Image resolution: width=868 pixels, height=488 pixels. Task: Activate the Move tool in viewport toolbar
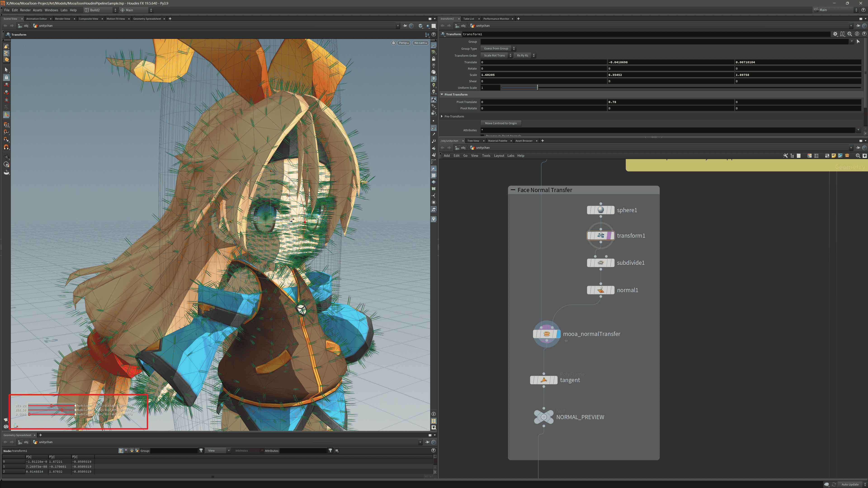6,85
